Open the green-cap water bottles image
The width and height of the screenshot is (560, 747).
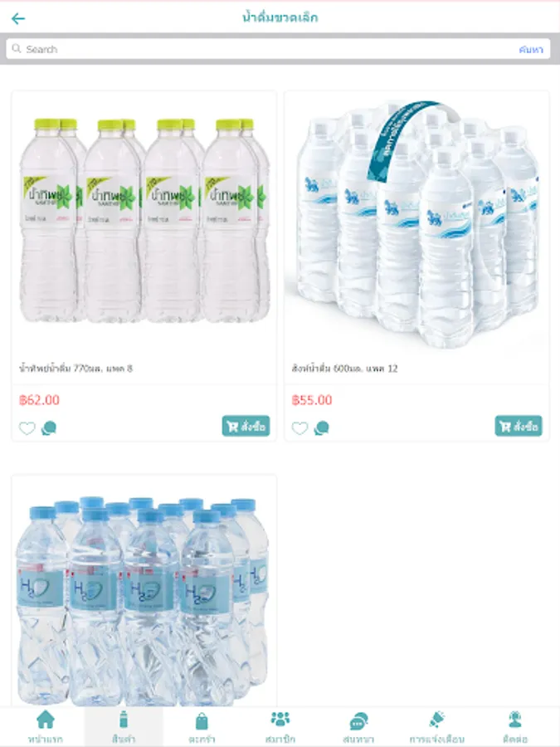(144, 220)
